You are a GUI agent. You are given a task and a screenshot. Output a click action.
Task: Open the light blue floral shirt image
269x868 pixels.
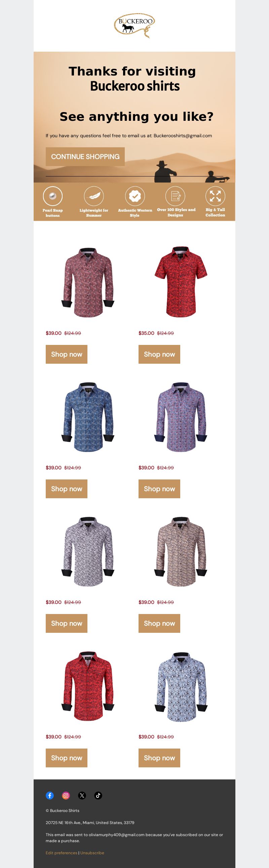[181, 686]
